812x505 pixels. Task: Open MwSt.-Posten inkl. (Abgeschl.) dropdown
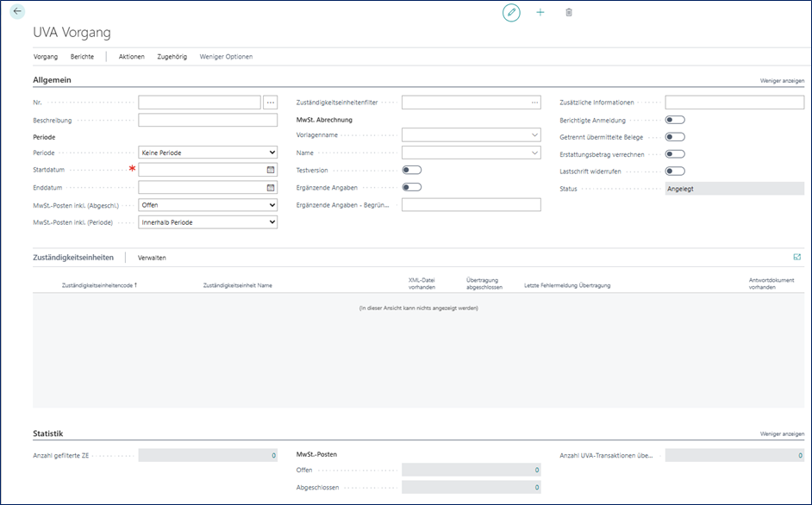tap(208, 205)
